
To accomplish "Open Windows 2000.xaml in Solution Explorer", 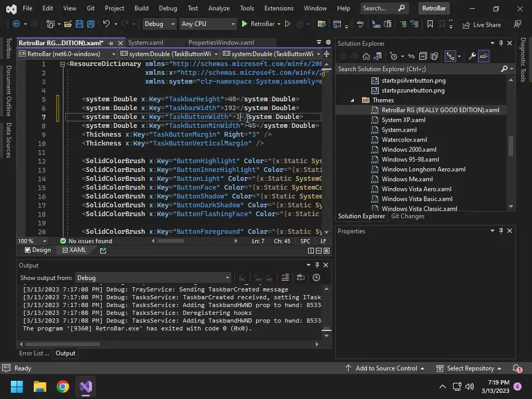I will coord(409,150).
